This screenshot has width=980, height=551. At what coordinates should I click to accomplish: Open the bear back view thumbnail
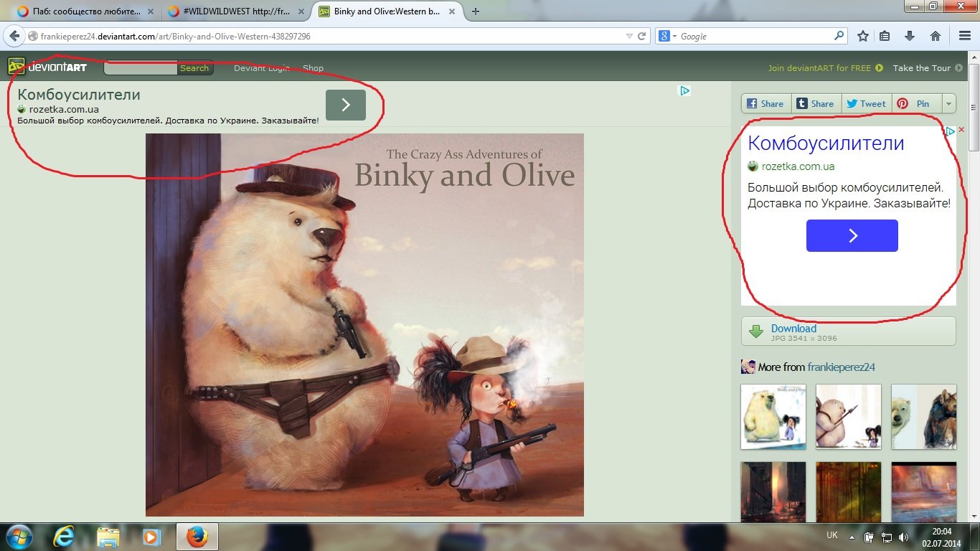click(x=849, y=417)
